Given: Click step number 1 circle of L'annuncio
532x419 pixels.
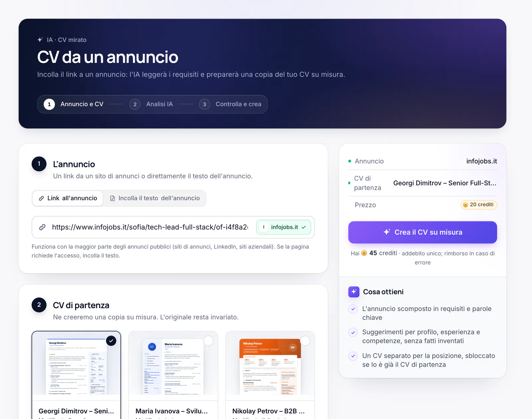Looking at the screenshot, I should (39, 164).
